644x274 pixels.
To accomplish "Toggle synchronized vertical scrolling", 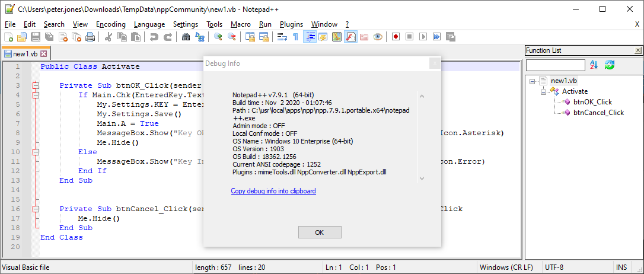I will click(x=250, y=37).
